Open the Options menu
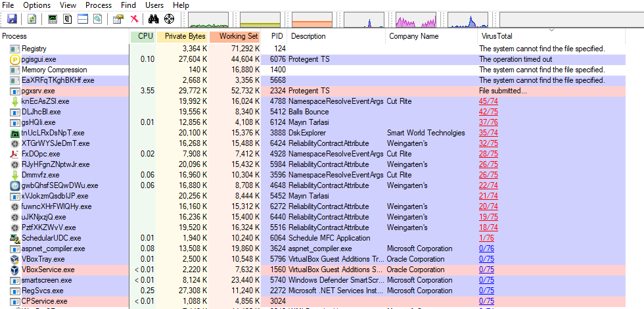The image size is (644, 309). 37,5
